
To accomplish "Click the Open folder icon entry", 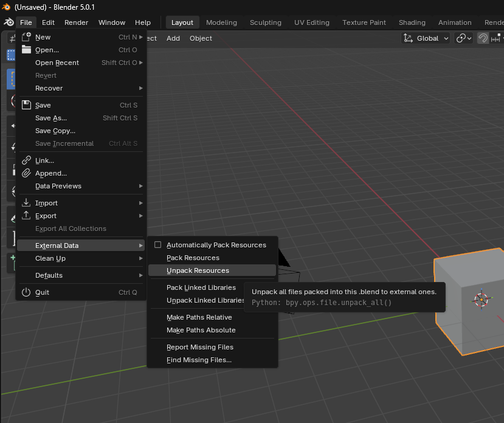I will pos(26,50).
